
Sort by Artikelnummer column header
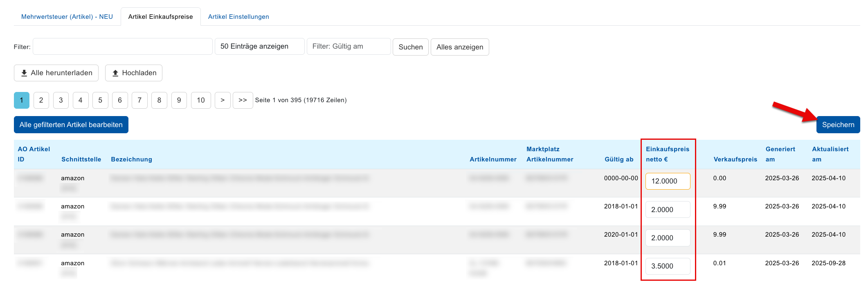coord(493,159)
